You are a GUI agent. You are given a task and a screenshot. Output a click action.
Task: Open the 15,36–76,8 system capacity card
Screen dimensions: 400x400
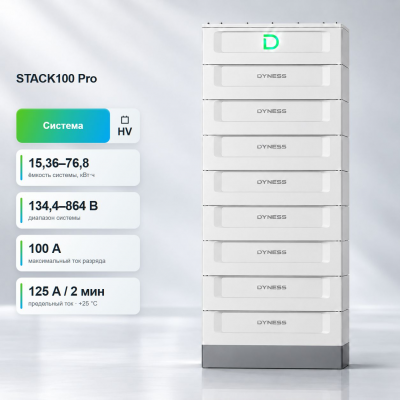coord(78,168)
